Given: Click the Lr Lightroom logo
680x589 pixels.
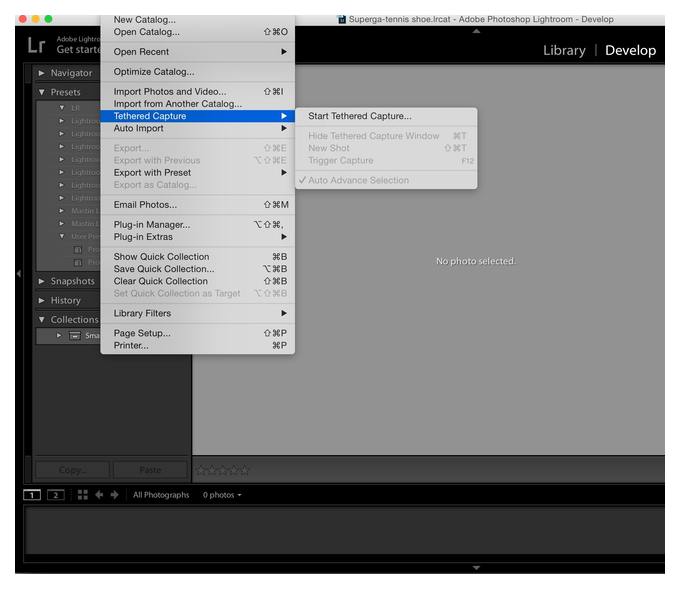Looking at the screenshot, I should pyautogui.click(x=36, y=45).
